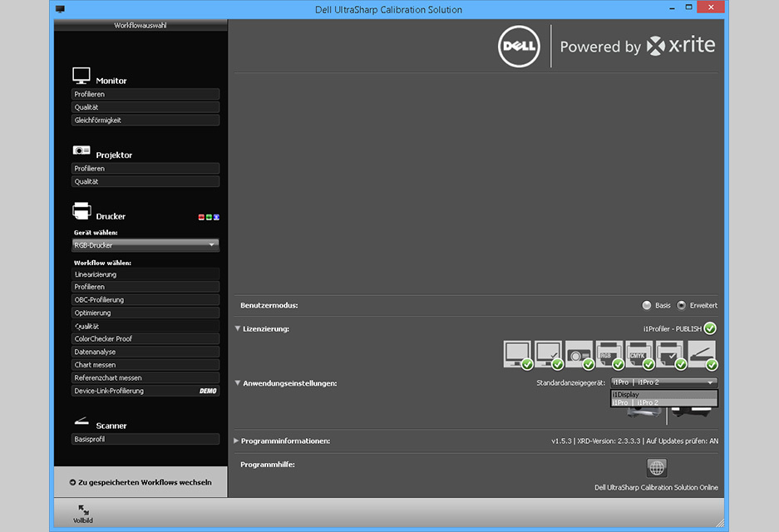Maximize the calibration window
Image resolution: width=779 pixels, height=532 pixels.
click(x=688, y=7)
